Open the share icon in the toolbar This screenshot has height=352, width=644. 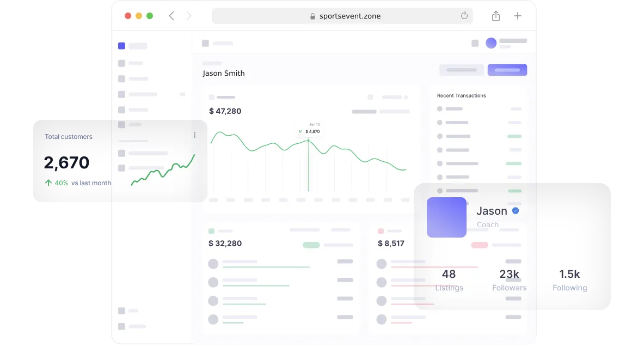[x=495, y=16]
